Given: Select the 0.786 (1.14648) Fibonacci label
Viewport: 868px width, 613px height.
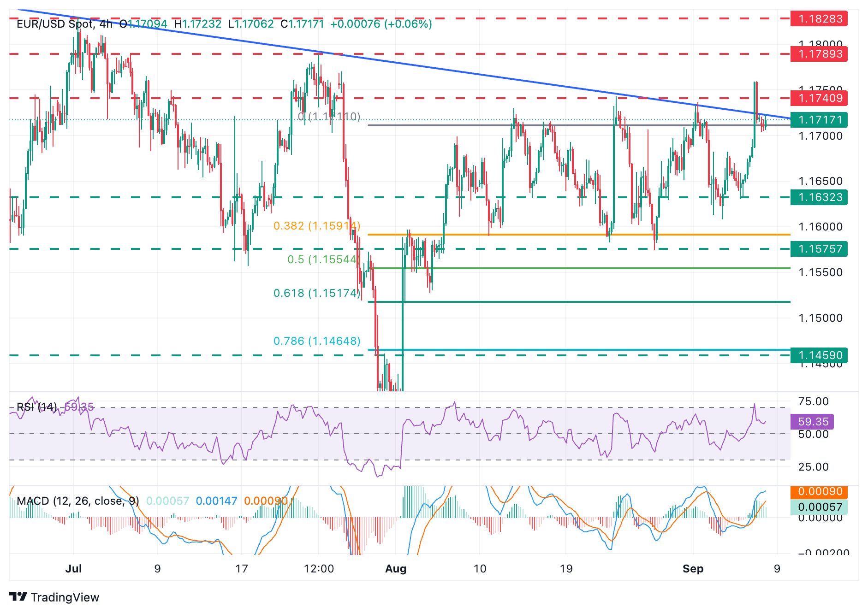Looking at the screenshot, I should point(317,341).
